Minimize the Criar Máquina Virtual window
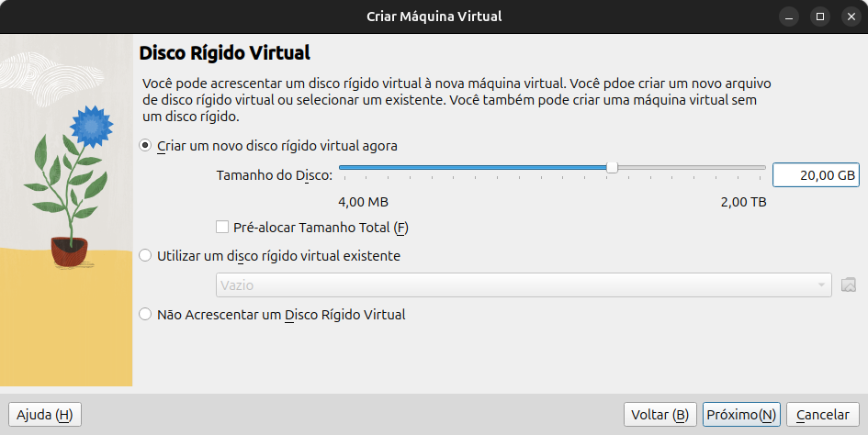The height and width of the screenshot is (435, 868). (x=789, y=17)
